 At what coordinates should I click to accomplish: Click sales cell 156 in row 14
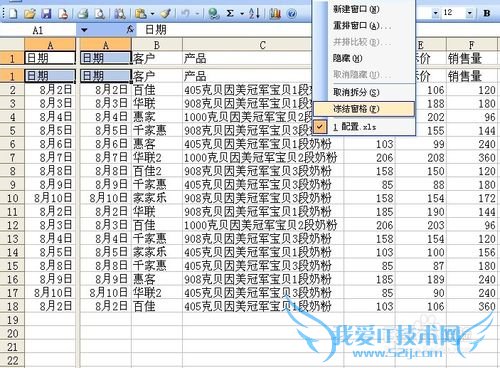(x=472, y=252)
